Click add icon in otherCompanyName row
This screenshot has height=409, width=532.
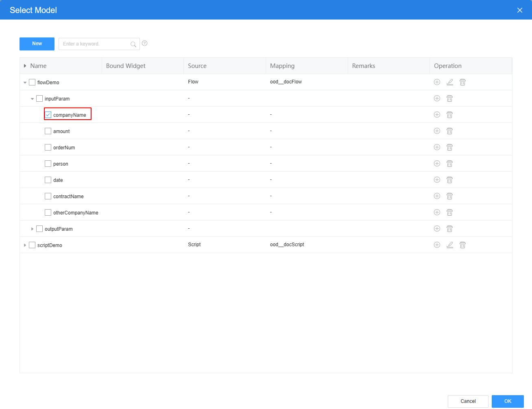pyautogui.click(x=437, y=212)
